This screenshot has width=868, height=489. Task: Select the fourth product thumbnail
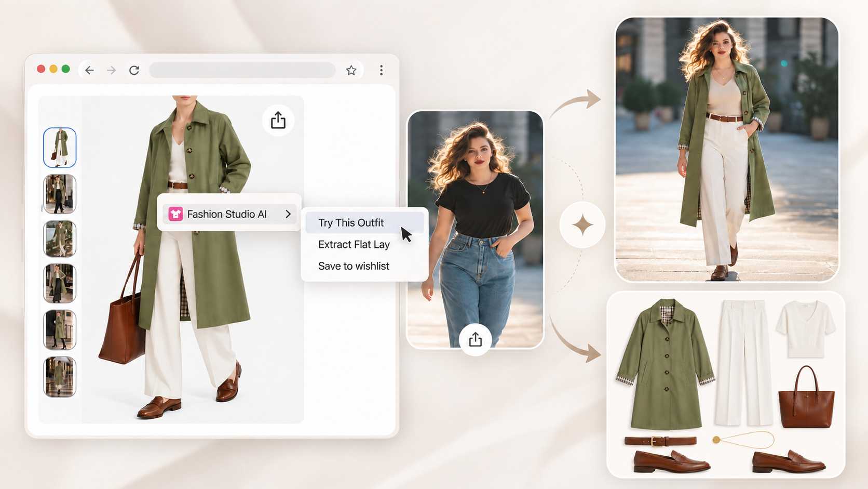tap(60, 283)
